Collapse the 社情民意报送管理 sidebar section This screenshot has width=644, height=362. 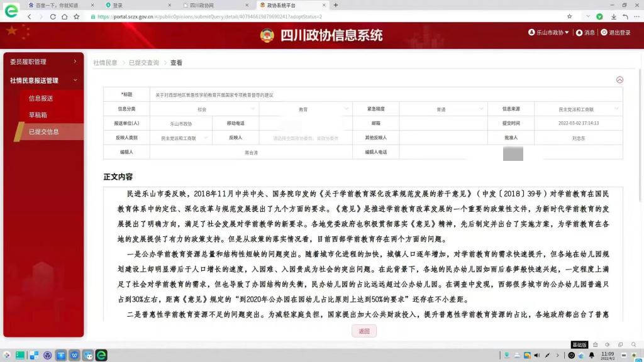click(43, 80)
